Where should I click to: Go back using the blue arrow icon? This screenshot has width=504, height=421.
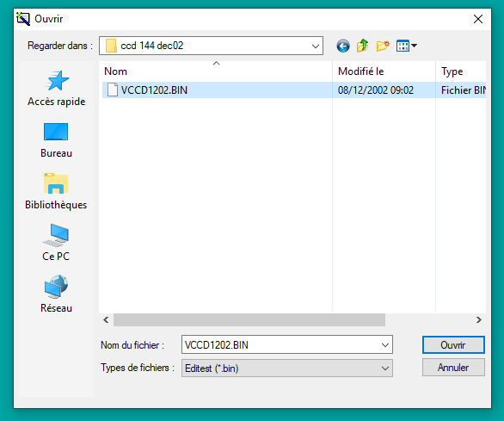click(x=343, y=46)
